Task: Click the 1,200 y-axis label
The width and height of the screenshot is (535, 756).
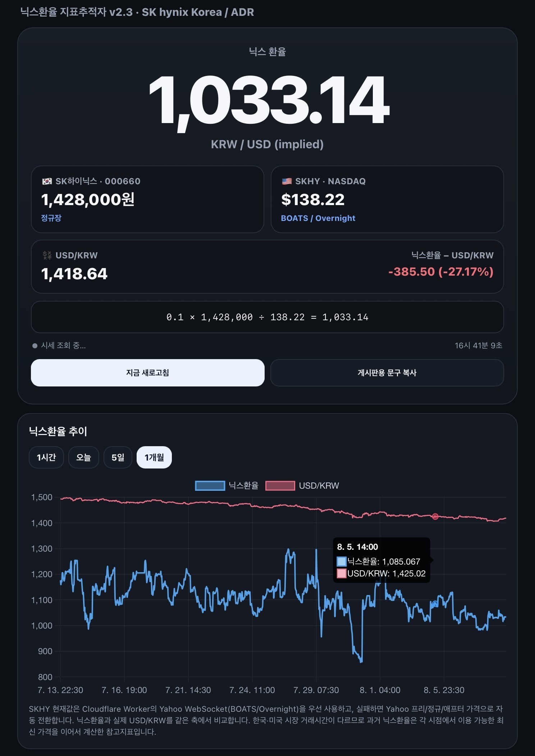Action: coord(42,574)
